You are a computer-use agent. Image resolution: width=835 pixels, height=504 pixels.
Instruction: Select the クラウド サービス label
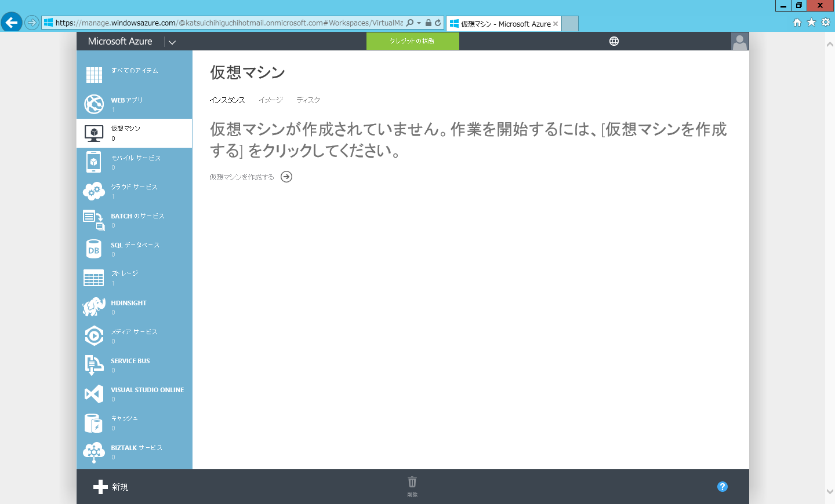(134, 187)
